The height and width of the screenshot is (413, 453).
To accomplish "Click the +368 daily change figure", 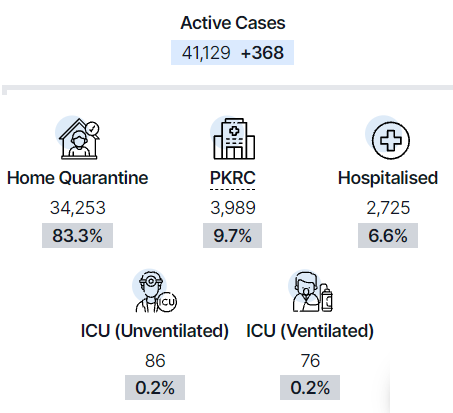I will click(262, 53).
